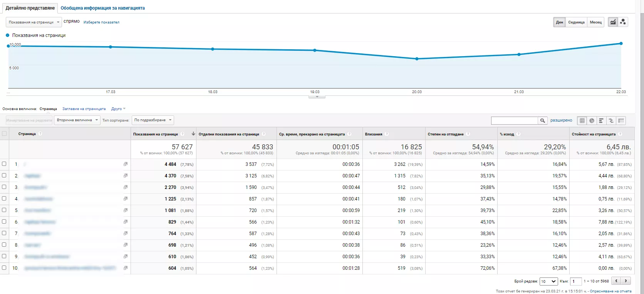
Task: Open the Показвания на страници metric dropdown
Action: tap(34, 22)
